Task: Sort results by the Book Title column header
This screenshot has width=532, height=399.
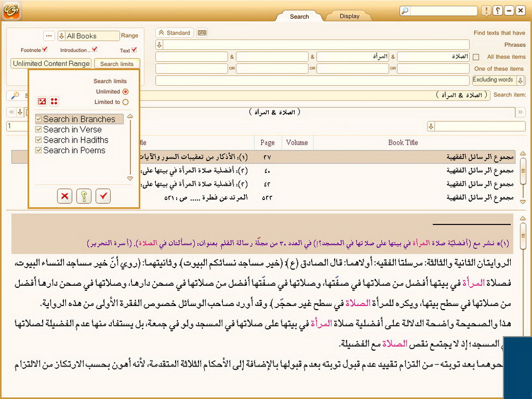Action: (x=403, y=143)
